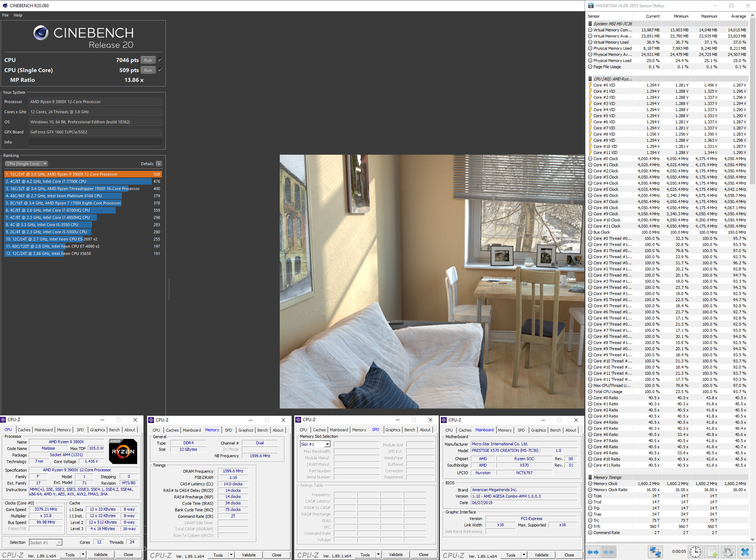This screenshot has width=756, height=560.
Task: Click Close in CPU-Z Mainboard window
Action: tap(569, 555)
